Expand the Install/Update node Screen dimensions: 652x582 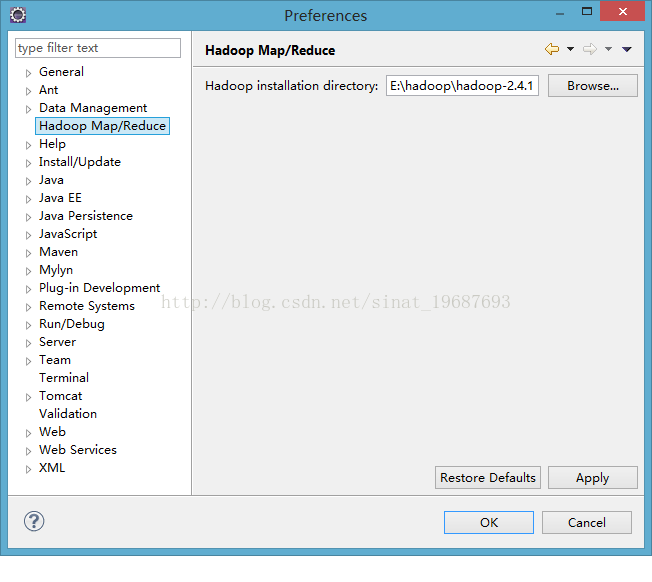point(28,163)
